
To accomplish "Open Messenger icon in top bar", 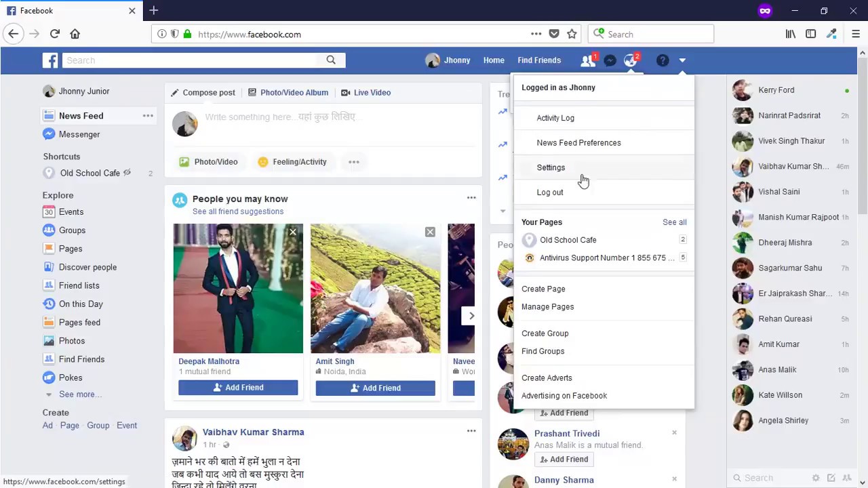I will [x=610, y=60].
